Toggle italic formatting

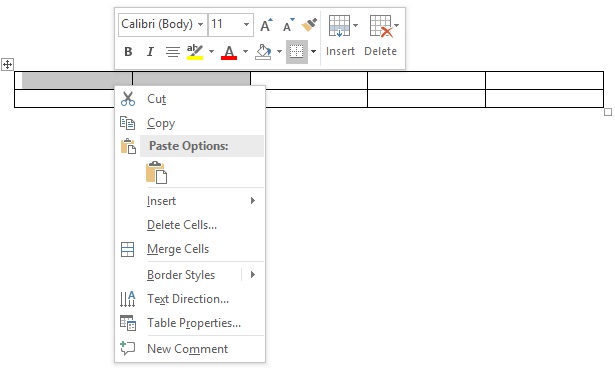(x=150, y=51)
